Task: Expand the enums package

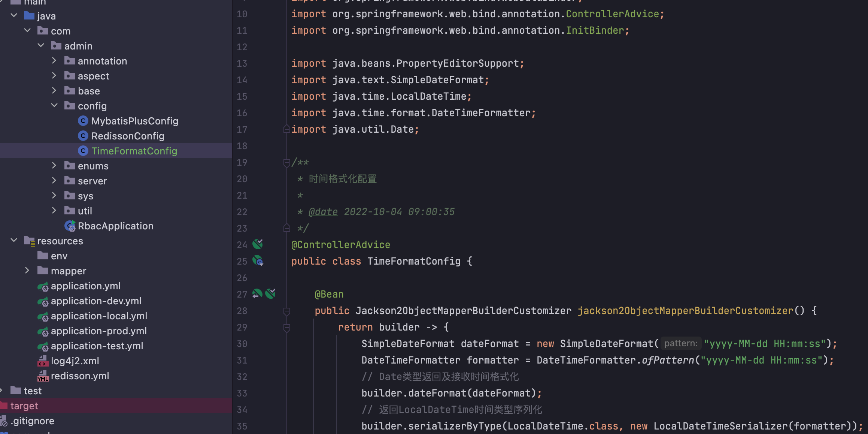Action: point(54,166)
